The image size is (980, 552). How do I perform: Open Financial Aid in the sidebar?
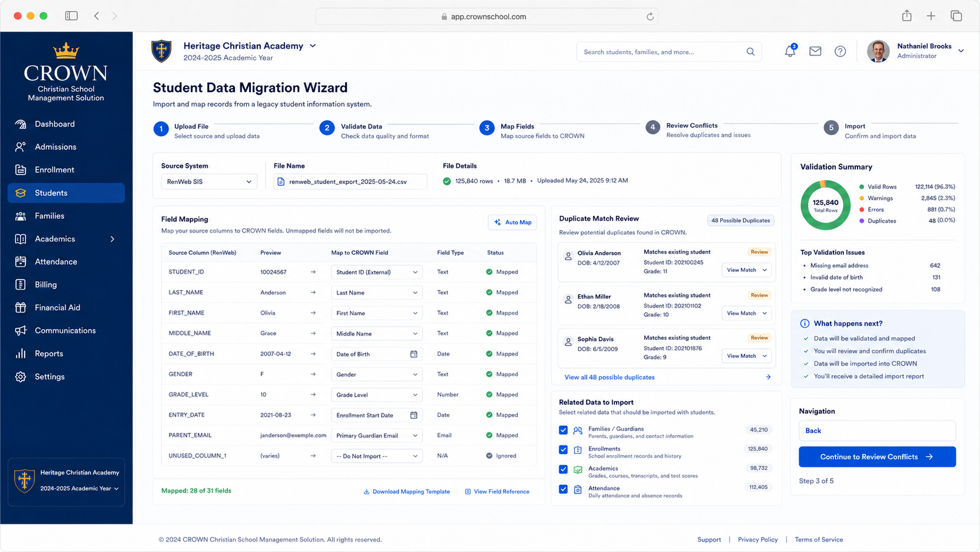click(x=66, y=307)
